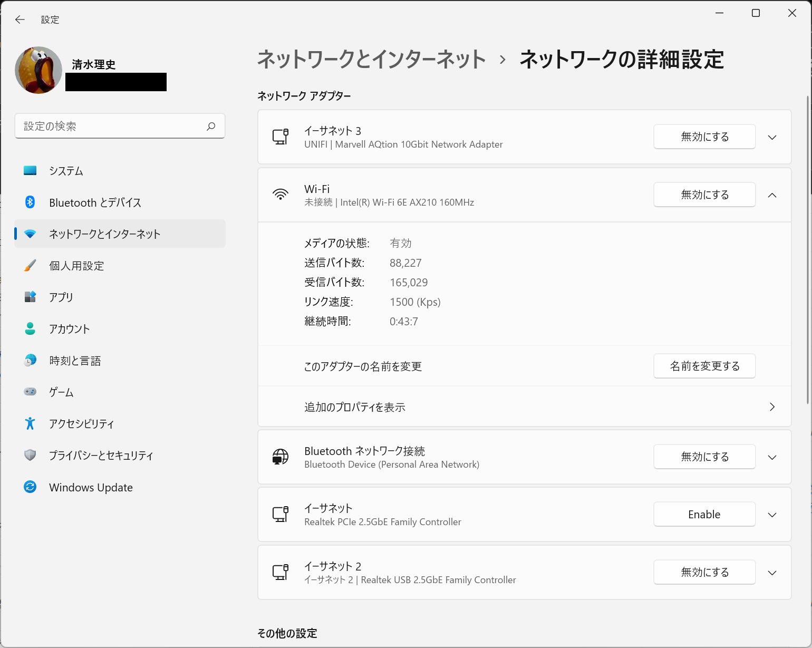
Task: Click the Bluetooth icon in sidebar
Action: 30,202
